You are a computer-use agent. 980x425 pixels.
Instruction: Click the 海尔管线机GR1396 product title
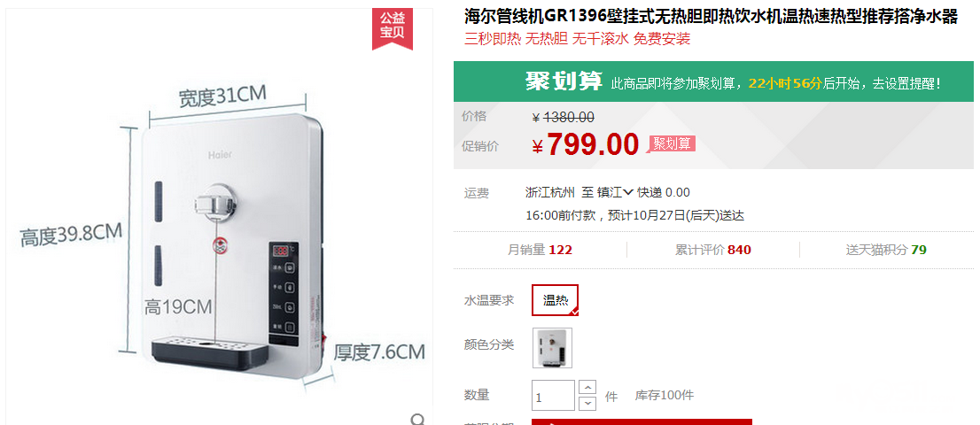coord(711,17)
